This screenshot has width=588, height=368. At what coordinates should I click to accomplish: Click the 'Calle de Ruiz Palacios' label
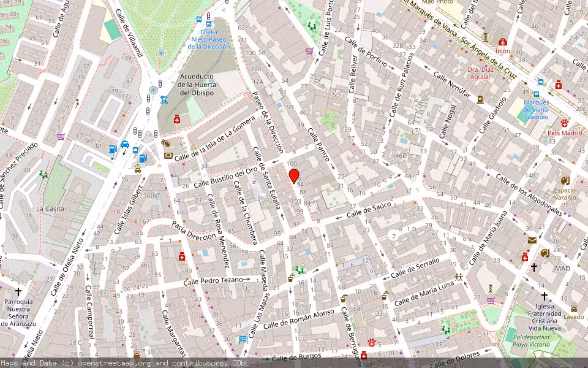pos(401,85)
